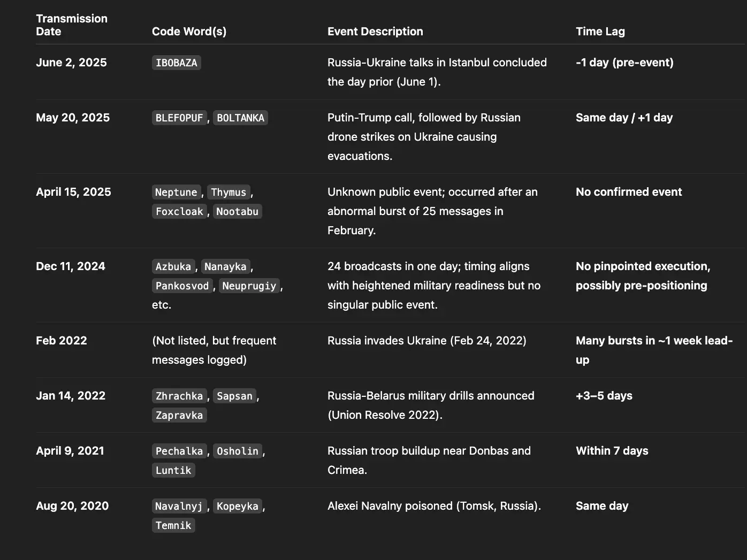Select the Navalnyj code word
This screenshot has width=747, height=560.
179,507
